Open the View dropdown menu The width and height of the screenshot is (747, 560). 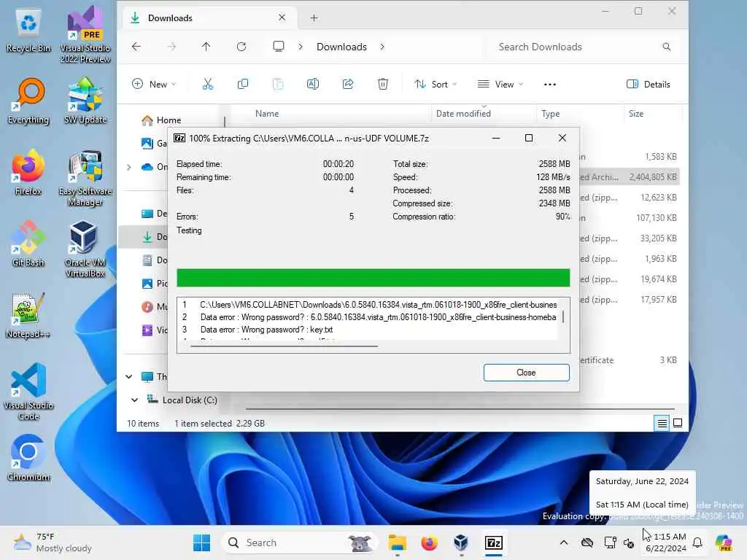500,85
